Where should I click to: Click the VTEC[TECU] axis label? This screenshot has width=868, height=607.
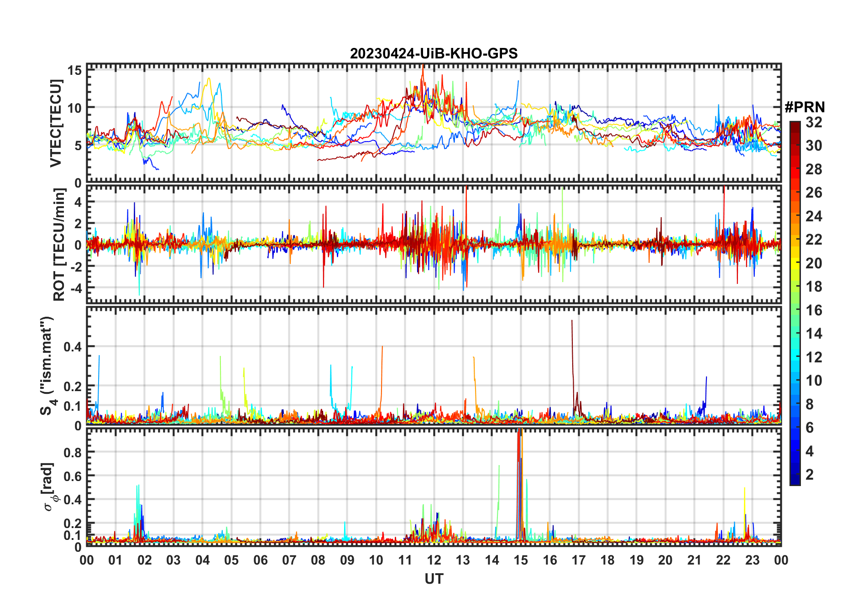pos(56,123)
